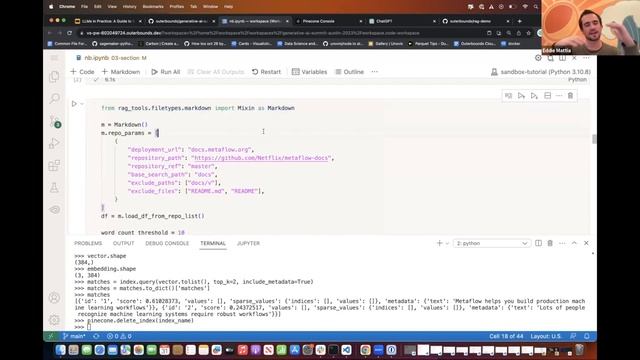Execute cell and above icon

point(521,96)
